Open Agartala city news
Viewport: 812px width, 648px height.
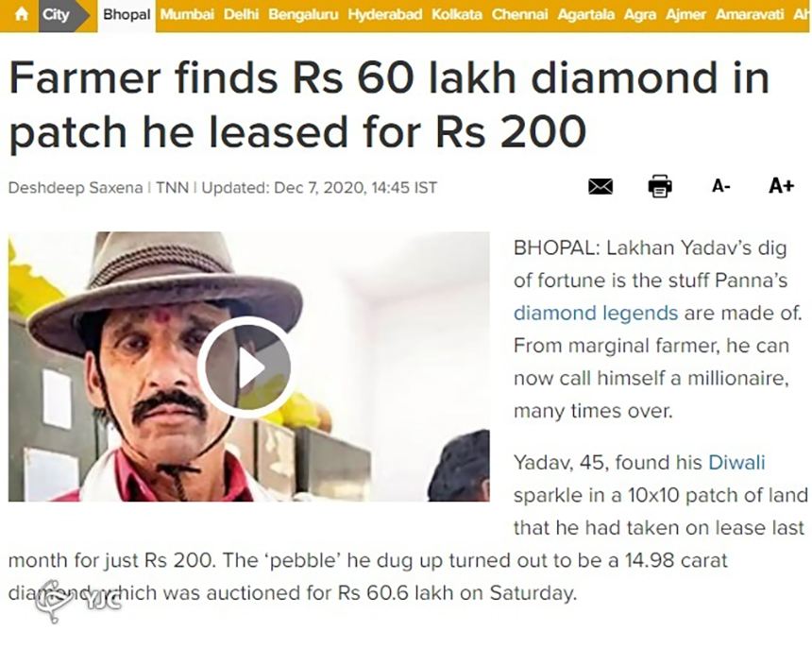pyautogui.click(x=585, y=15)
